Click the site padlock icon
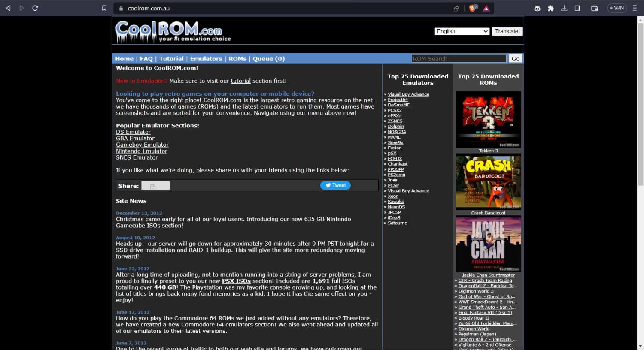 point(121,8)
